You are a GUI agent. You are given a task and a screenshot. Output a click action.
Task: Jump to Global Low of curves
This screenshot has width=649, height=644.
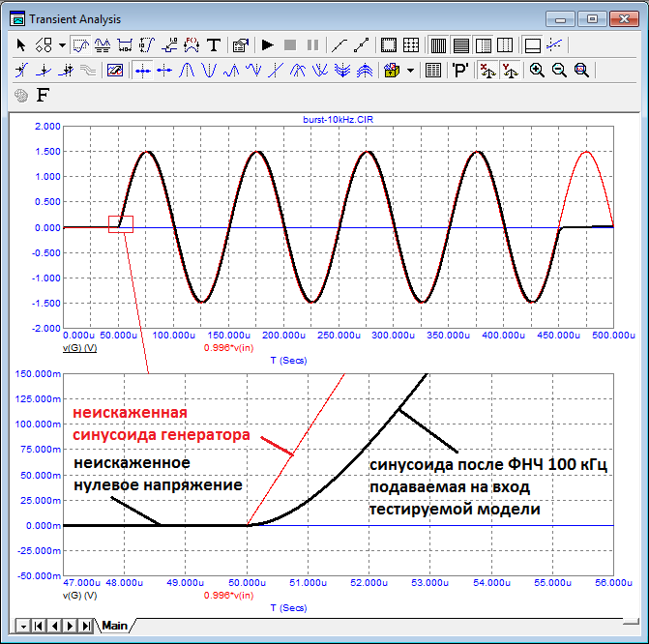pos(342,71)
